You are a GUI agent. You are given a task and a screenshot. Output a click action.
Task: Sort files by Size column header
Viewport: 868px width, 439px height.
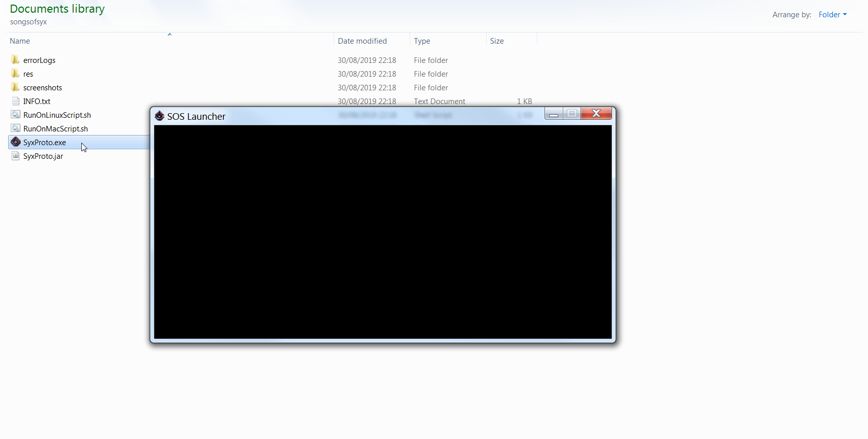point(497,41)
